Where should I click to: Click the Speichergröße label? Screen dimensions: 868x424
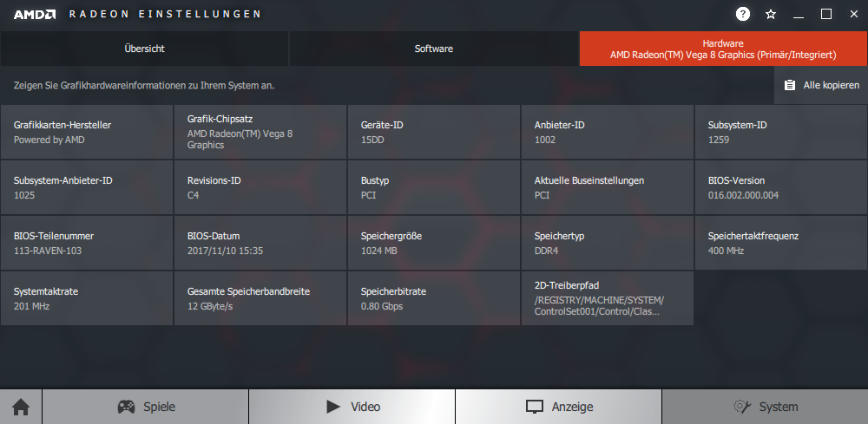[x=391, y=236]
